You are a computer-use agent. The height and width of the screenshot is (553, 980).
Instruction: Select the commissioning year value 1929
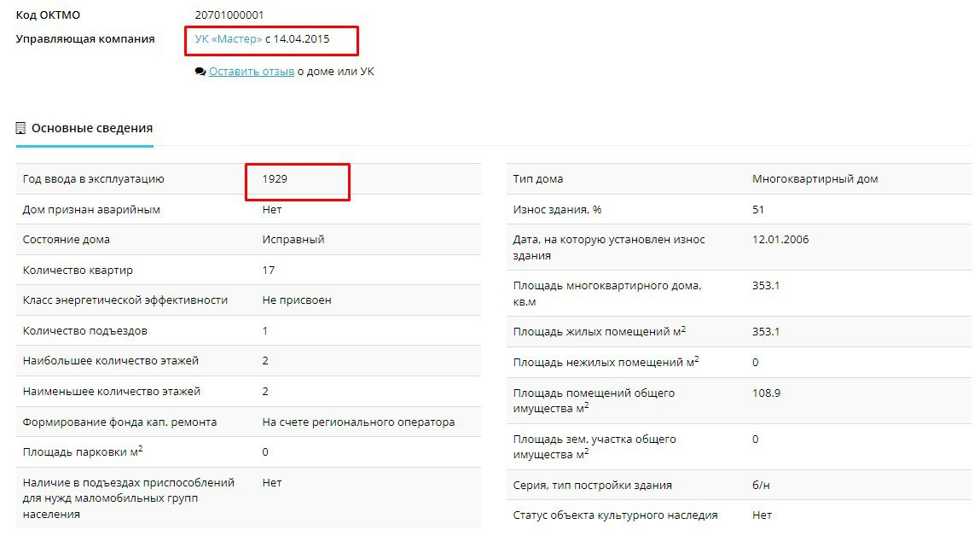(275, 179)
